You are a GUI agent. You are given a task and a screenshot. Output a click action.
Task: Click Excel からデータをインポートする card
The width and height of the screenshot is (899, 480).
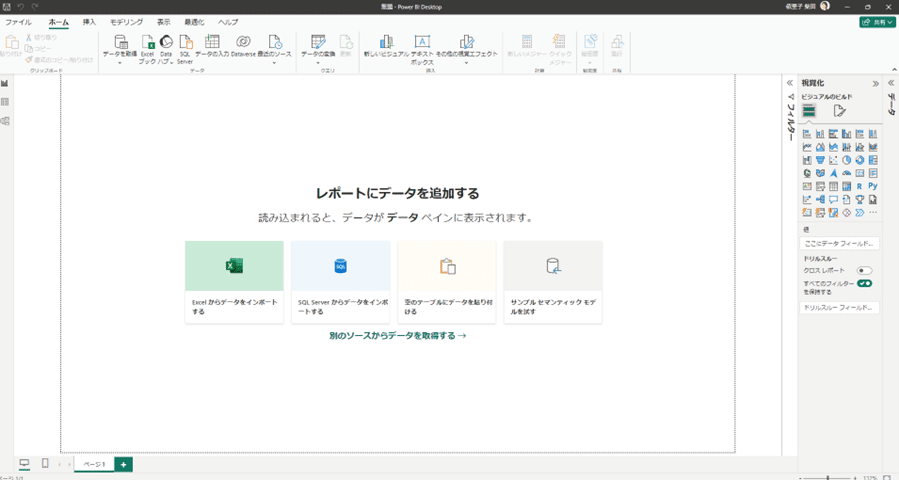click(x=234, y=282)
